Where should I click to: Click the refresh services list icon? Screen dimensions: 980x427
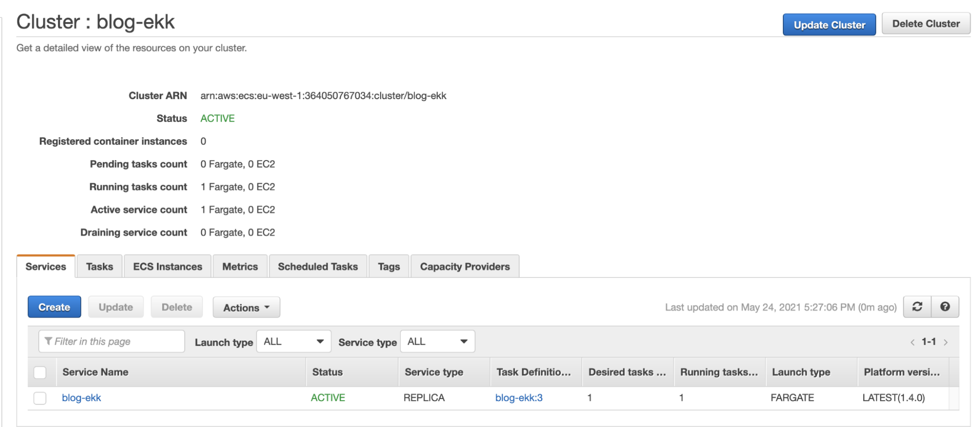click(917, 307)
